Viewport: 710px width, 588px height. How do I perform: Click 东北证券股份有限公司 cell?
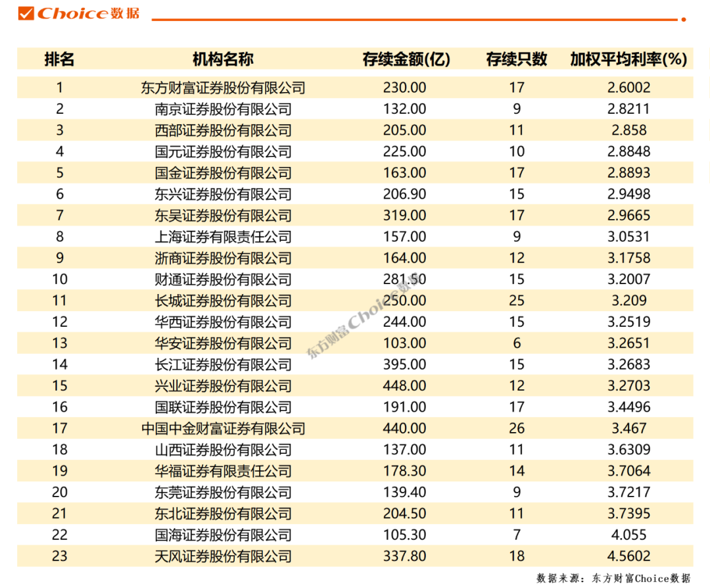(223, 513)
